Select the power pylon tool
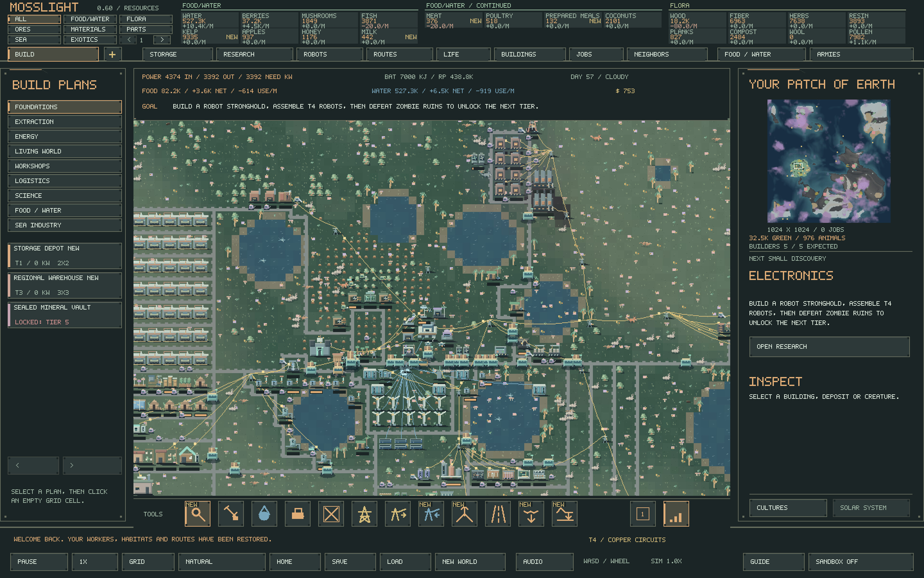This screenshot has width=924, height=578. [x=364, y=514]
